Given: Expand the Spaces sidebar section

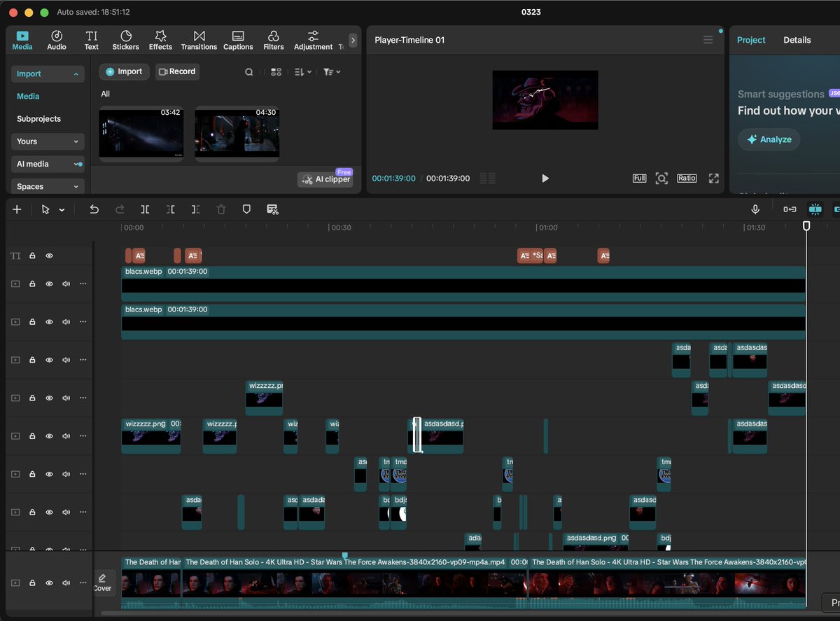Looking at the screenshot, I should pyautogui.click(x=48, y=186).
